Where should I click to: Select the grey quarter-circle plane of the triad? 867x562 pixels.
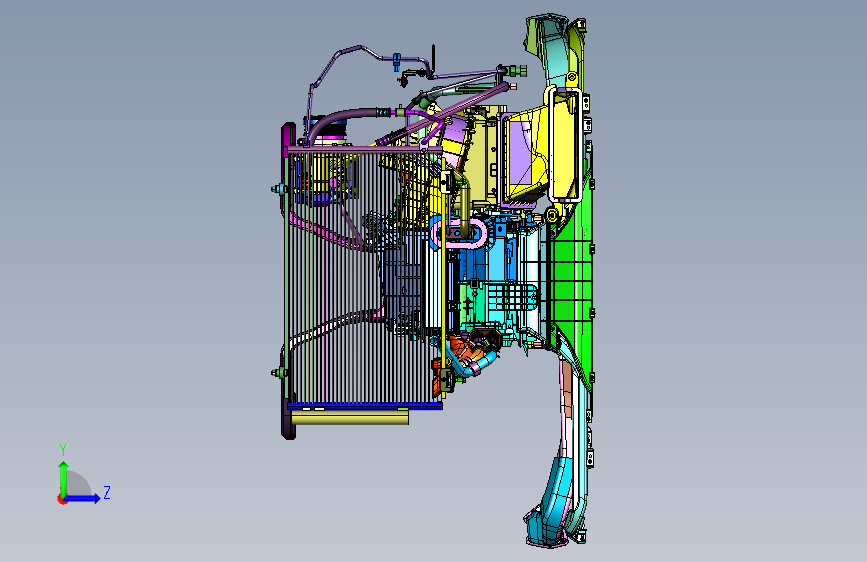[77, 484]
